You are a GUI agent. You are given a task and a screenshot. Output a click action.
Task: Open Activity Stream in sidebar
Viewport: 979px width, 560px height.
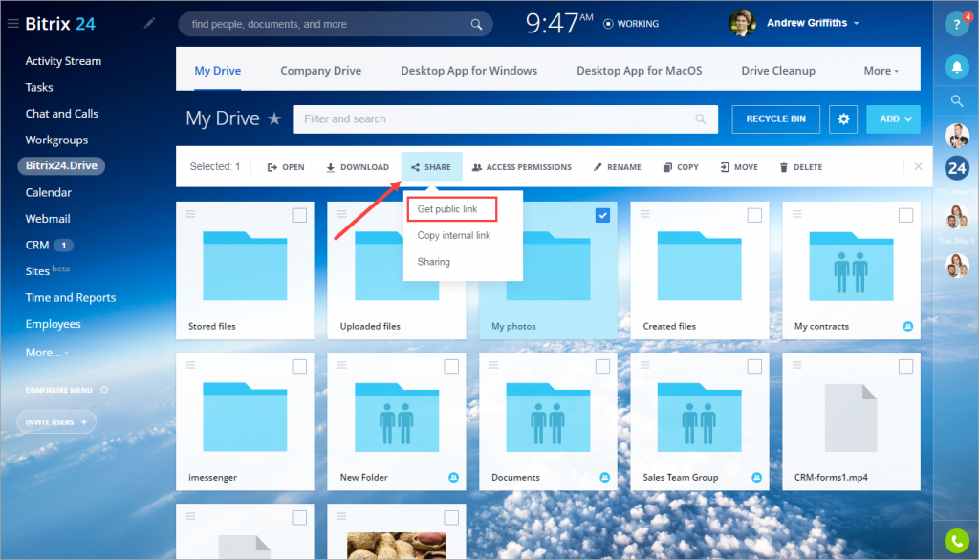click(63, 61)
